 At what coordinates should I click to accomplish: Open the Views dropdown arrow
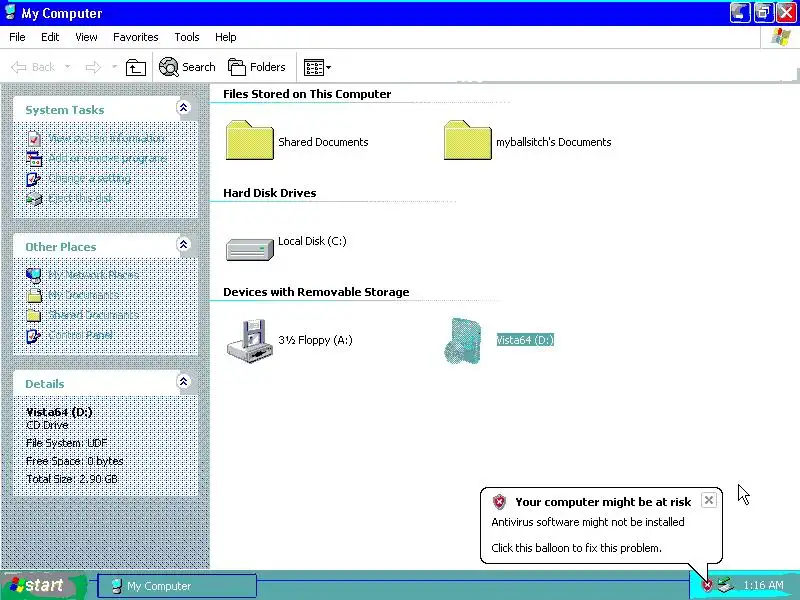tap(329, 67)
